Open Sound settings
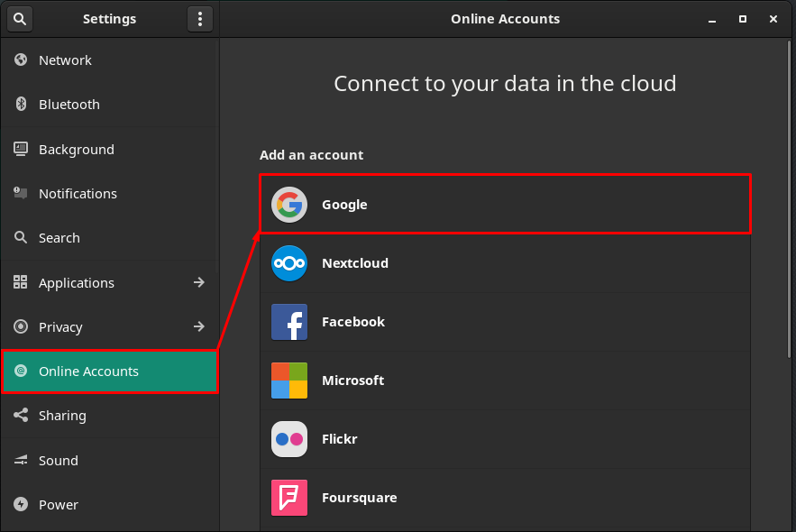The height and width of the screenshot is (532, 796). point(110,461)
